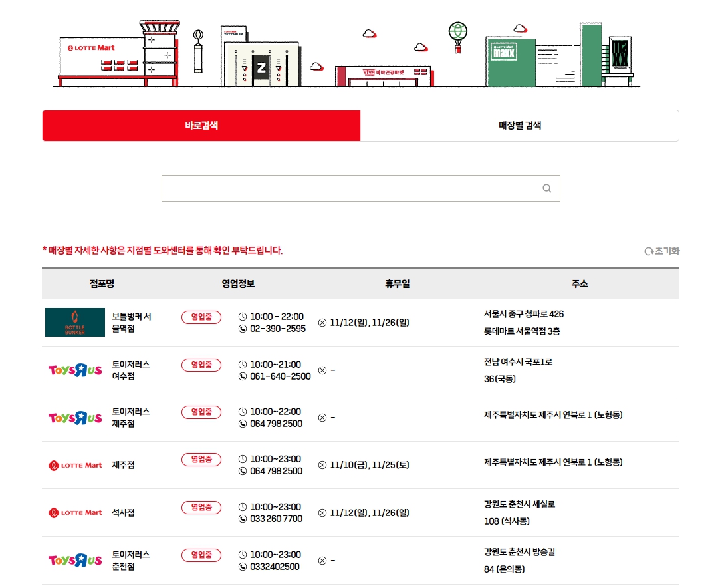This screenshot has width=706, height=588.
Task: Click the 주소 column header
Action: [580, 284]
